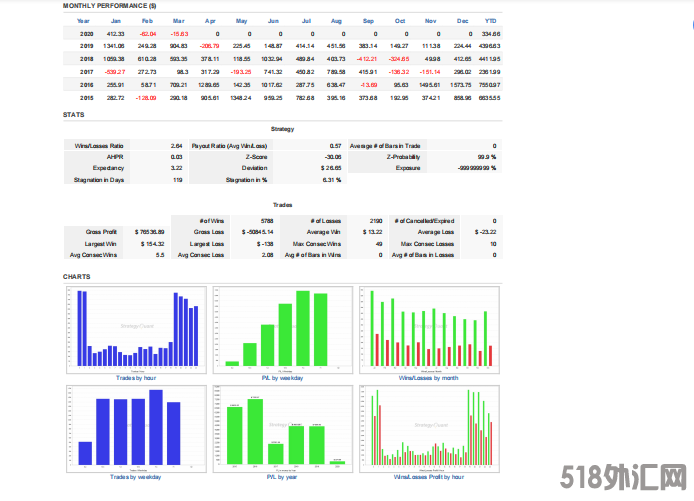View the P/L by year chart
Viewport: 694px width, 501px height.
(283, 427)
